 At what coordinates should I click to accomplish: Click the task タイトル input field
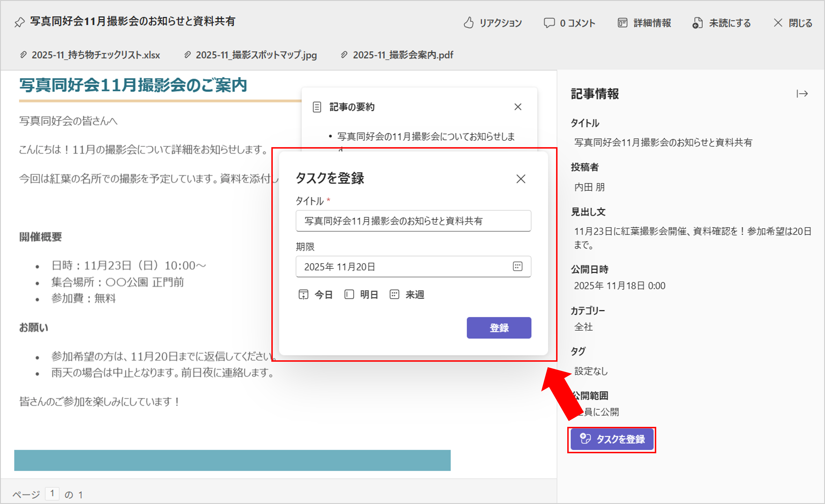click(414, 221)
